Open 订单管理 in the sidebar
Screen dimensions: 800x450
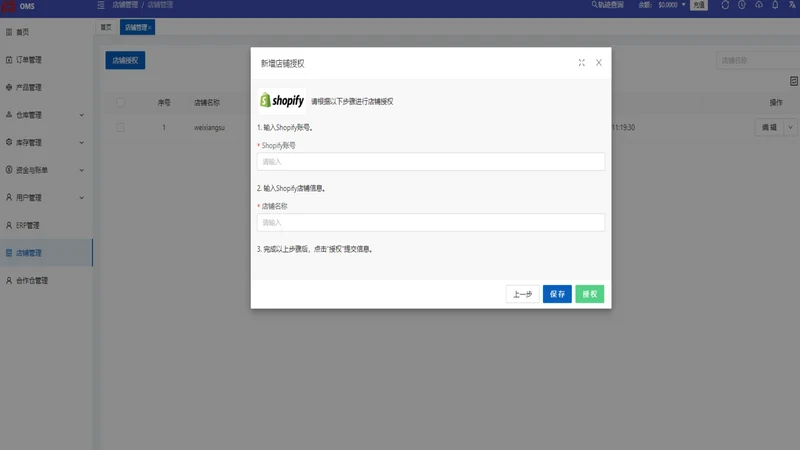coord(29,60)
